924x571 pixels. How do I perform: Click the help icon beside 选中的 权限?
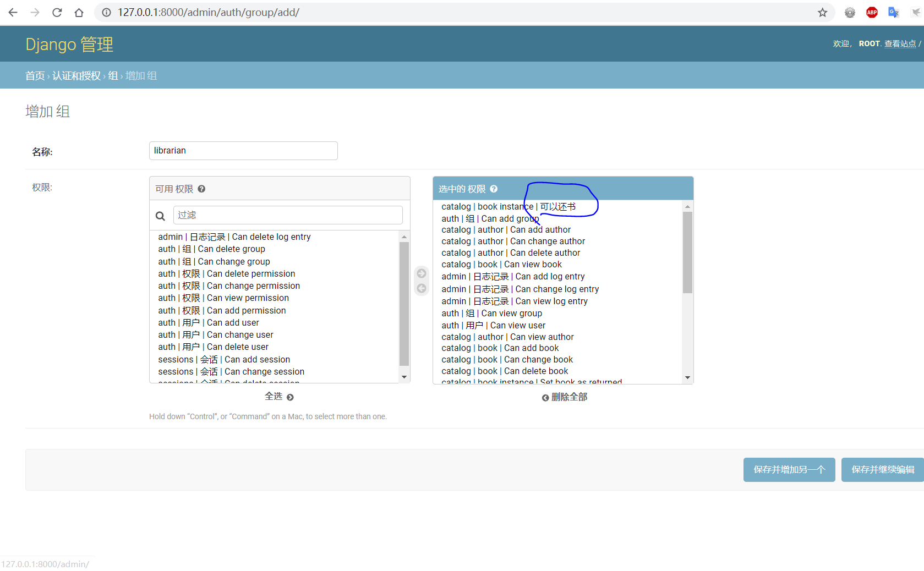pyautogui.click(x=494, y=189)
